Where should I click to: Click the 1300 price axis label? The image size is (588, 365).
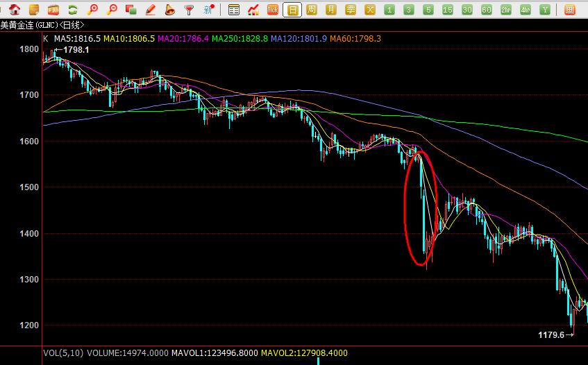point(29,280)
